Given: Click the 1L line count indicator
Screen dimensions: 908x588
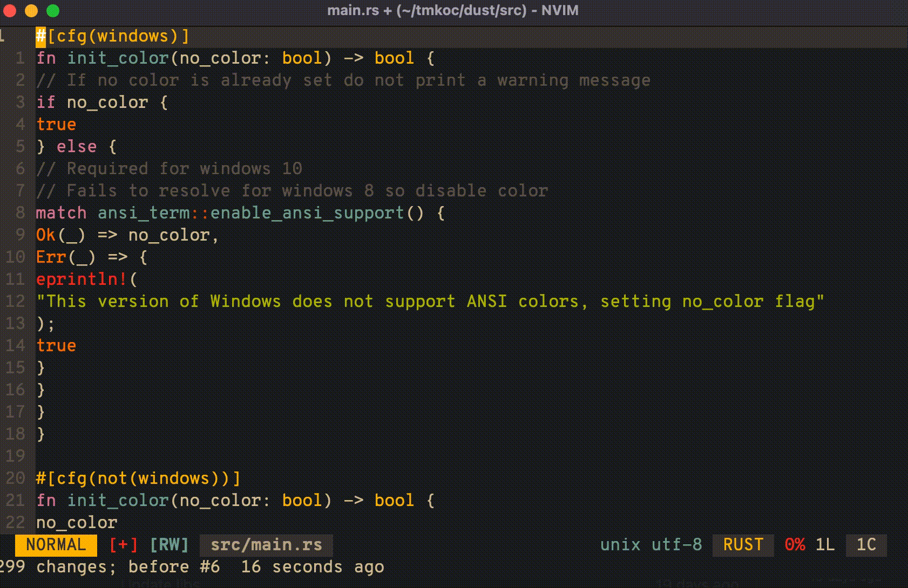Looking at the screenshot, I should [826, 545].
